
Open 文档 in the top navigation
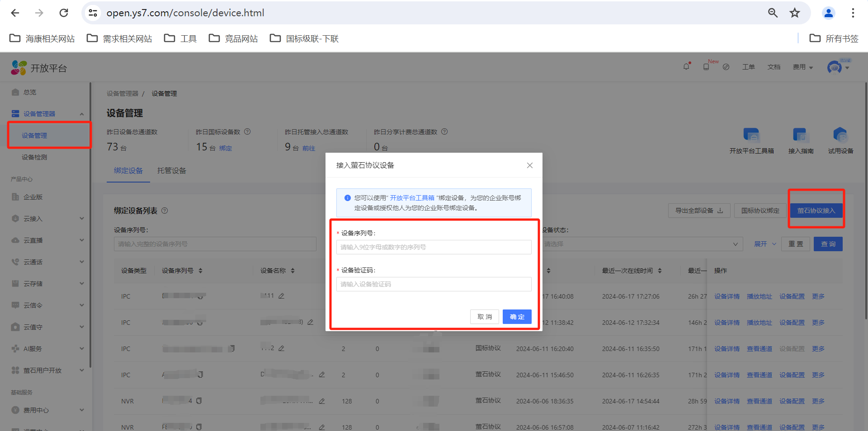point(774,67)
